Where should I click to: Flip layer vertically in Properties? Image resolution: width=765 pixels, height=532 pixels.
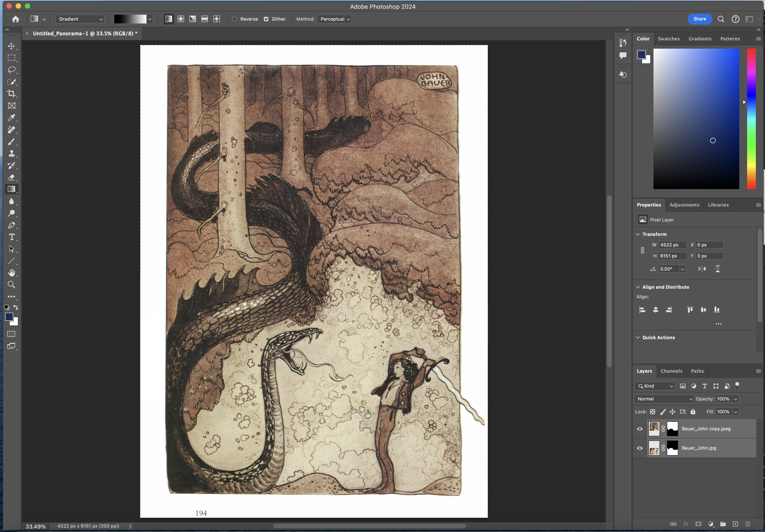pos(718,269)
